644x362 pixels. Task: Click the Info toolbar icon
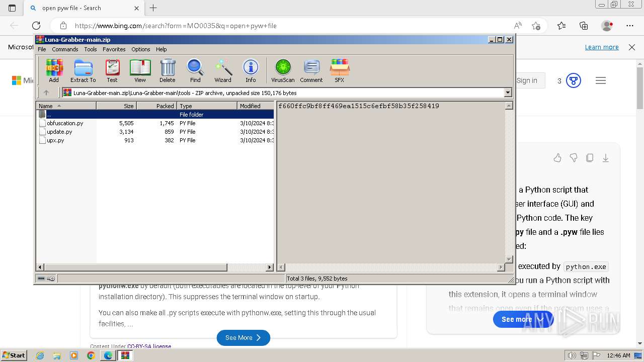(x=251, y=71)
